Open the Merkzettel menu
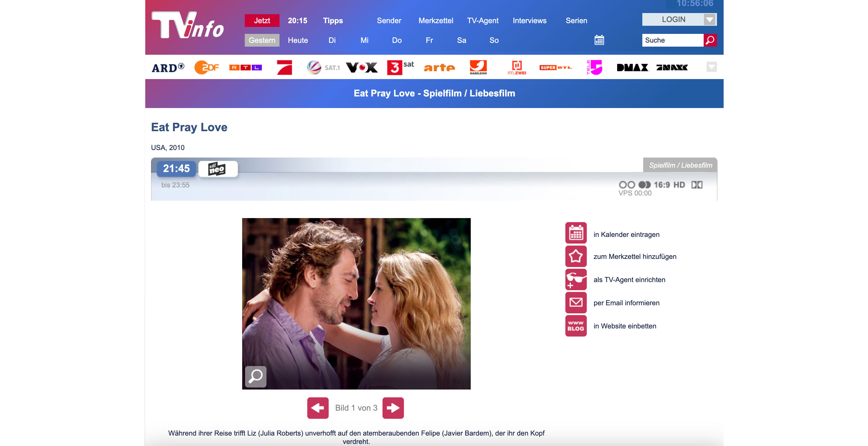The image size is (868, 446). (436, 21)
